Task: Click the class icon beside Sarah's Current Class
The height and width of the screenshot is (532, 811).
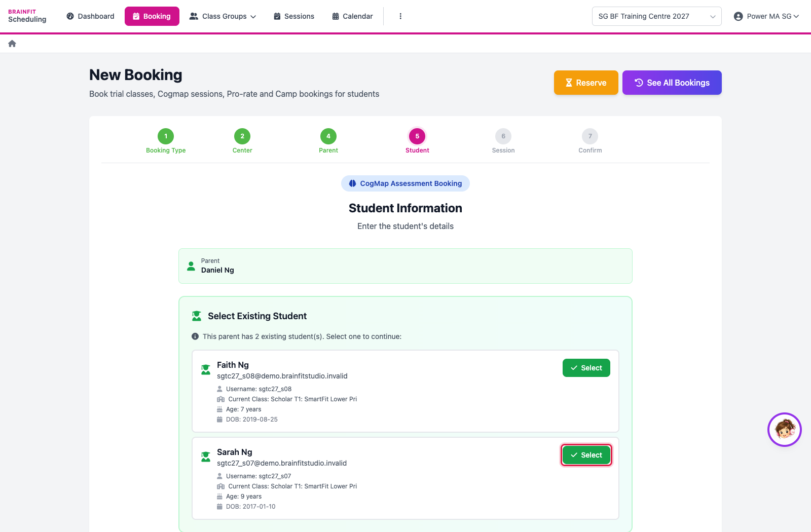Action: [220, 486]
